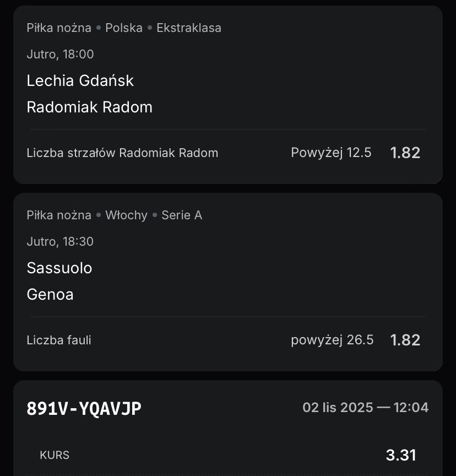Select the Lechia Gdańsk team name
This screenshot has height=476, width=456.
[80, 80]
